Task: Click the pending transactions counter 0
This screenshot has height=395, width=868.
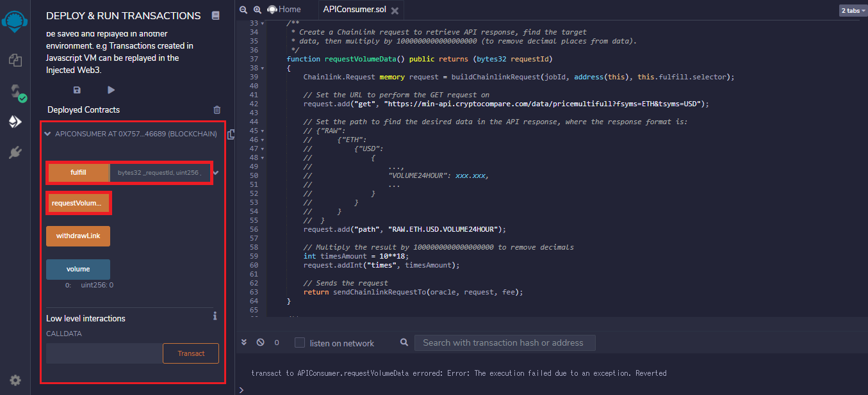Action: point(277,343)
